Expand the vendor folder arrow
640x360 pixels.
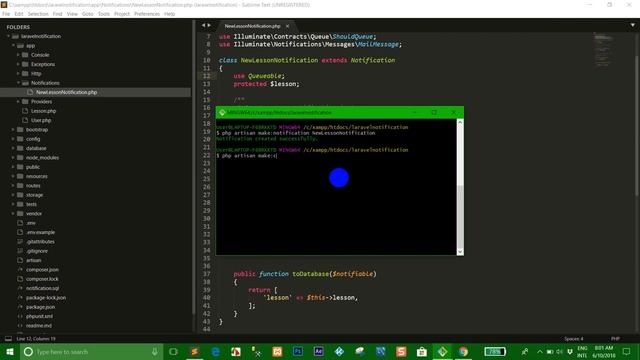13,213
